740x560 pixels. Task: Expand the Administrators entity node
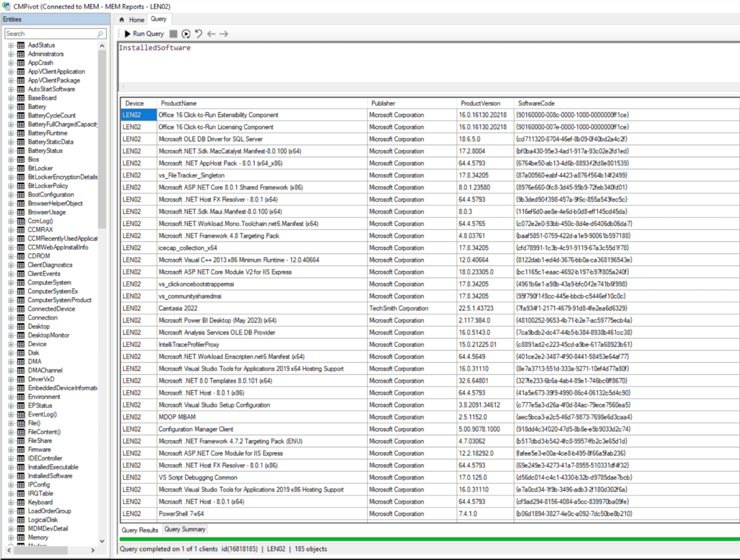(x=11, y=54)
